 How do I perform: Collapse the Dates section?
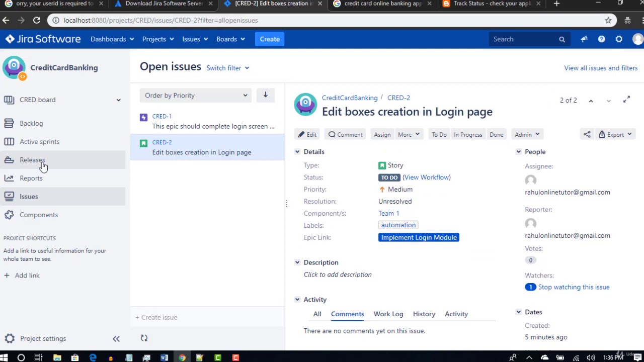(519, 312)
